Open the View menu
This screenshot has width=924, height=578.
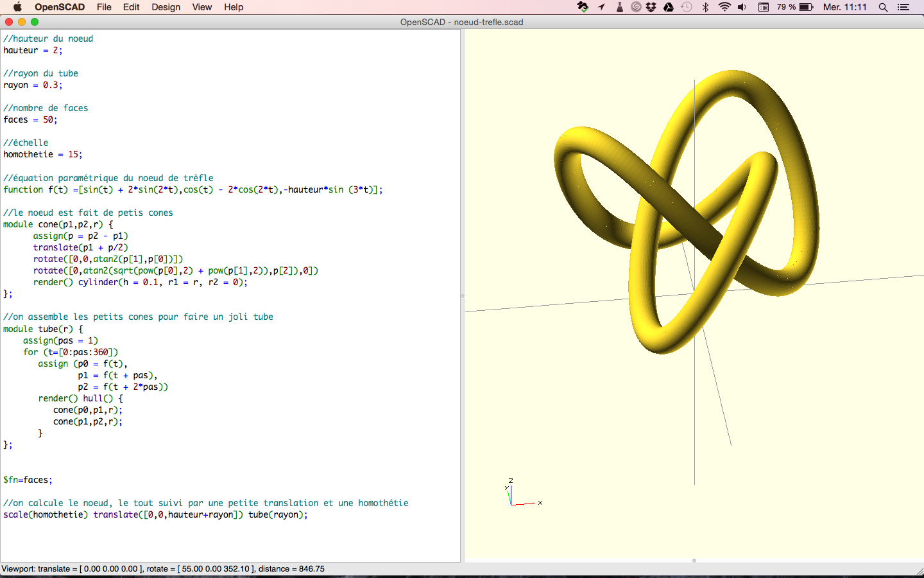pos(202,7)
